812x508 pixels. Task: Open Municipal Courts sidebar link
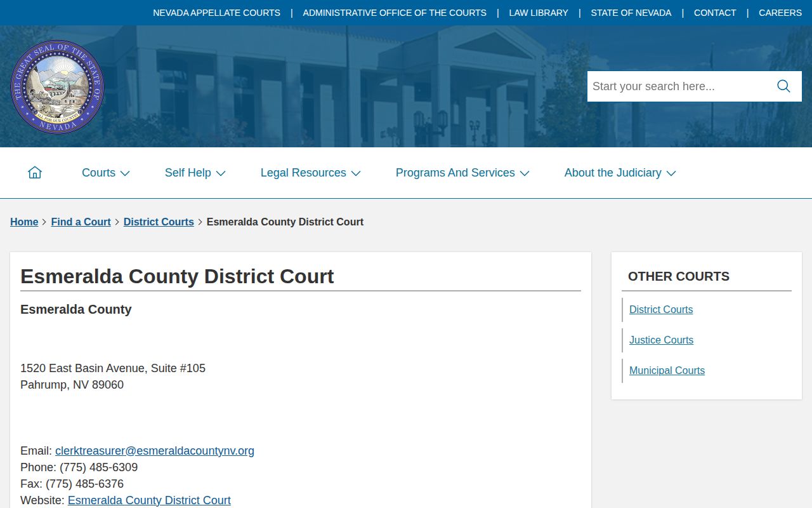click(x=667, y=370)
